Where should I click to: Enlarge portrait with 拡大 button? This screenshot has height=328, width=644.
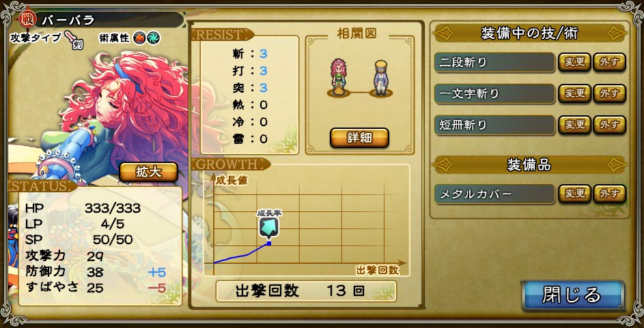148,172
